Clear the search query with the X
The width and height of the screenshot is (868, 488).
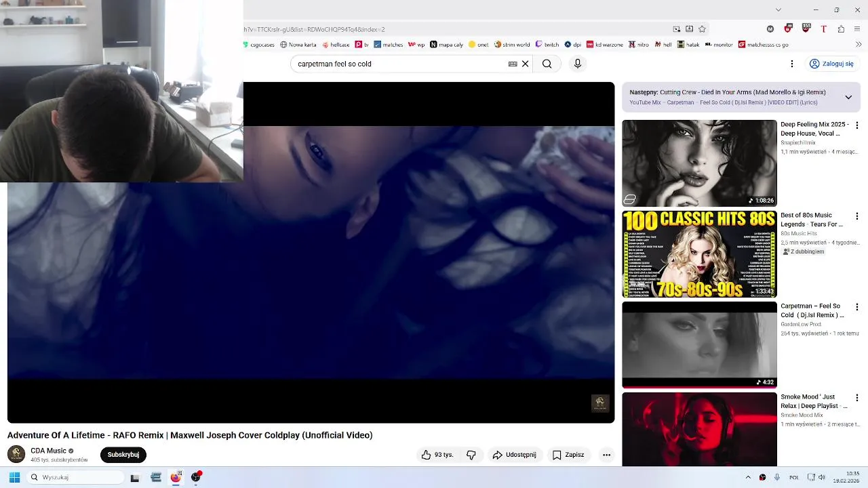tap(525, 64)
